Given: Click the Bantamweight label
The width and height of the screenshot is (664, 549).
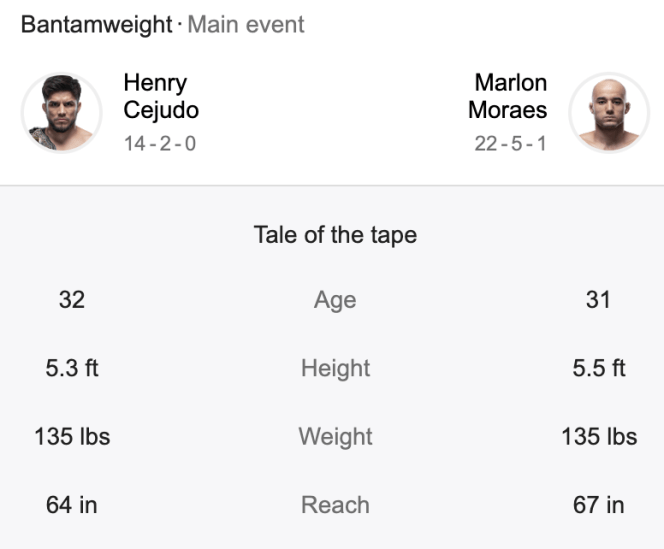Looking at the screenshot, I should (96, 25).
